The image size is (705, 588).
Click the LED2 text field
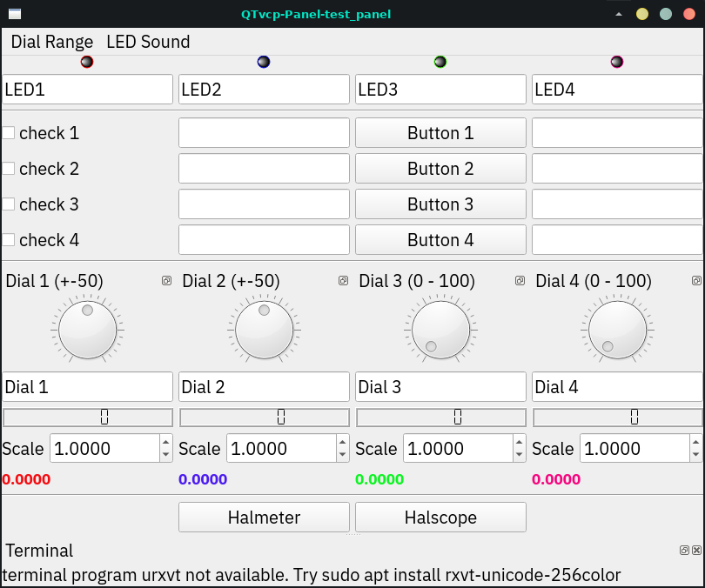pyautogui.click(x=264, y=89)
